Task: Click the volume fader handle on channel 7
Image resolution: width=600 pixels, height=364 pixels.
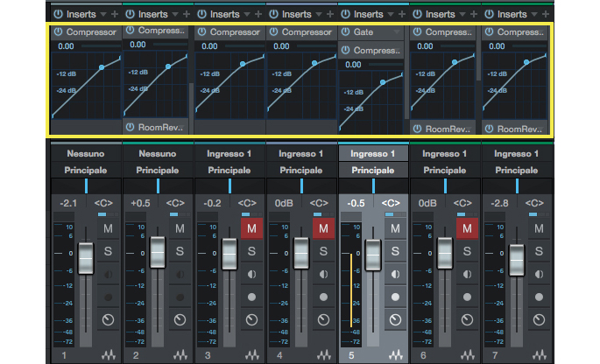Action: (x=517, y=258)
